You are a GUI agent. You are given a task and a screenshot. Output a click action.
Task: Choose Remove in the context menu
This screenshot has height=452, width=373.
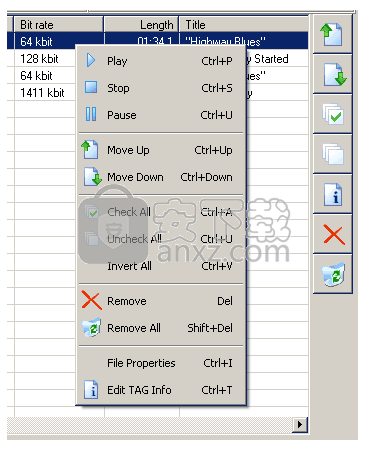[x=161, y=301]
